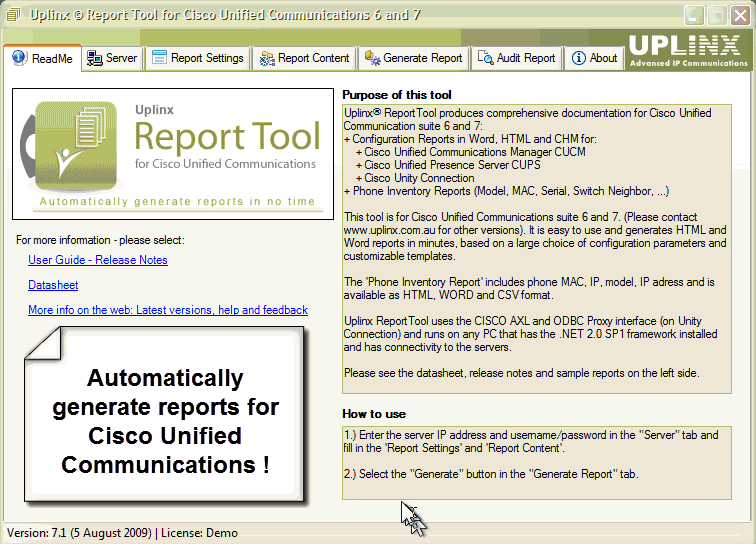Click inside the How to use text box

click(537, 462)
